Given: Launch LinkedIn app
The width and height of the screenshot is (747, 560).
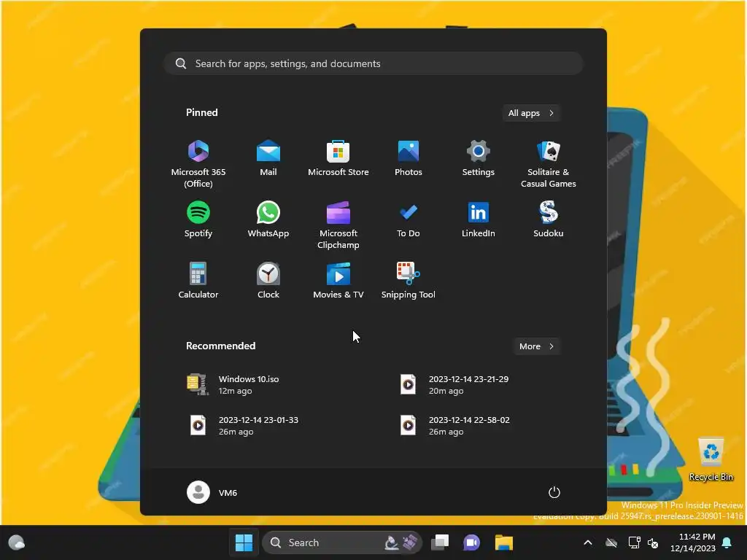Looking at the screenshot, I should (x=479, y=219).
